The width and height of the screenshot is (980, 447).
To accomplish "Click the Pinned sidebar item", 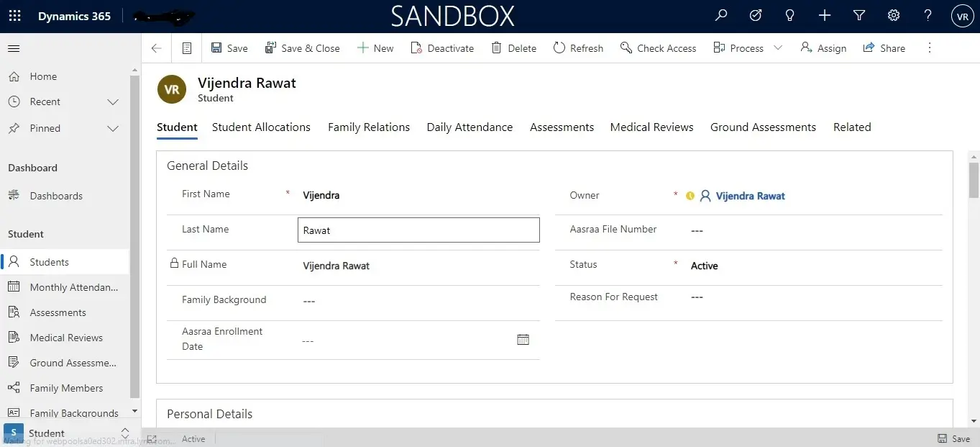I will click(x=45, y=128).
